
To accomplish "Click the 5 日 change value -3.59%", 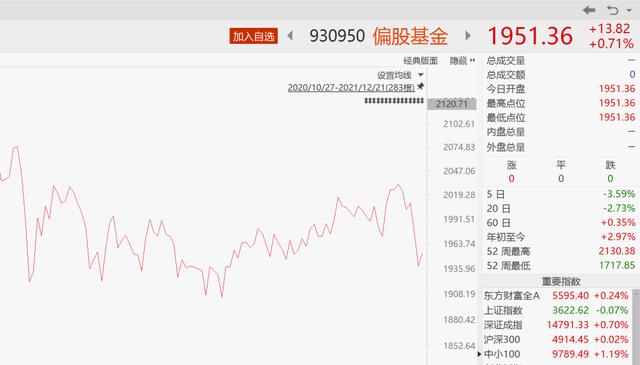I will pyautogui.click(x=619, y=194).
